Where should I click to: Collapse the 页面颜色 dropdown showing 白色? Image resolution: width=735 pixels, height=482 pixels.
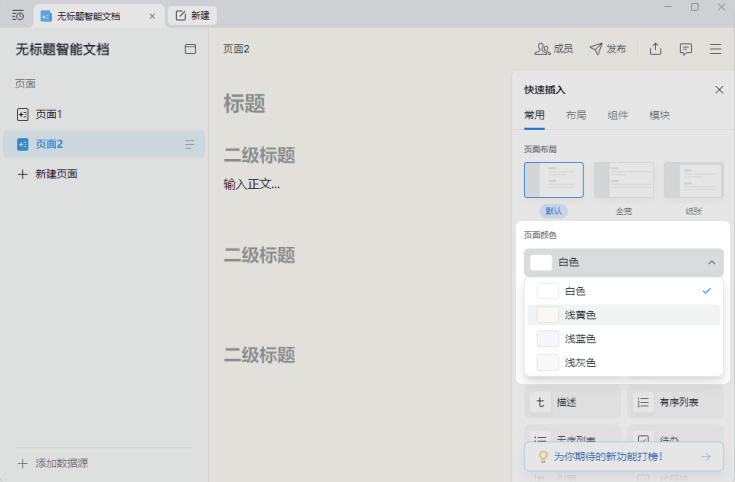coord(623,262)
